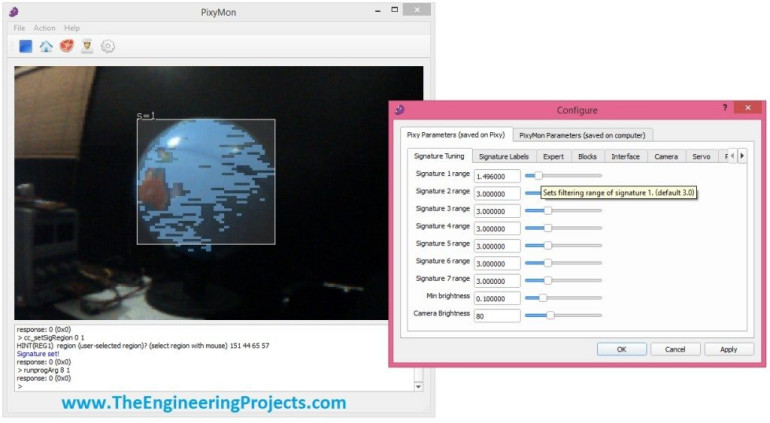Click the Camera Brightness slider handle
The image size is (770, 423).
550,315
